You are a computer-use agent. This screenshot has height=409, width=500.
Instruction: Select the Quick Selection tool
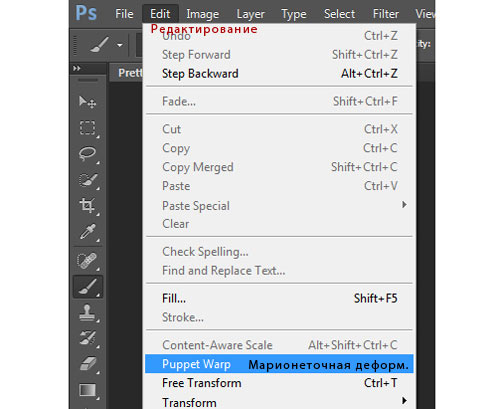[x=88, y=180]
